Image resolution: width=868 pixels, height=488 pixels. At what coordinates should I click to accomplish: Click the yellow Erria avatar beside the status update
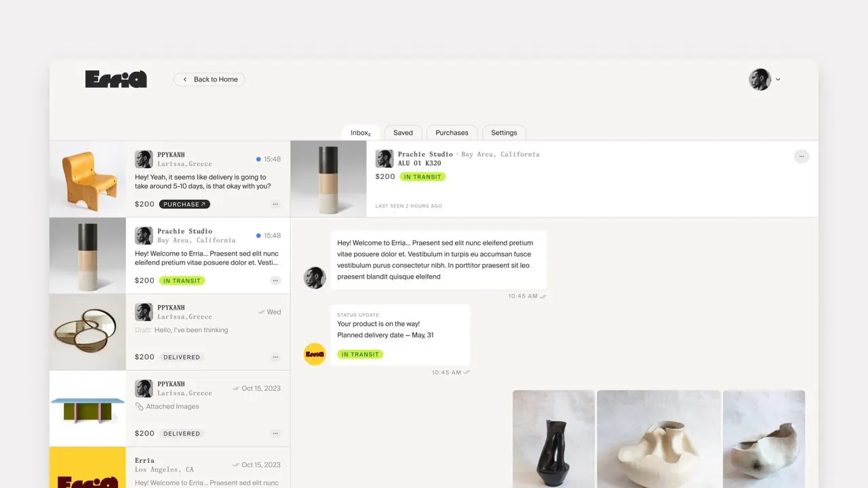(315, 354)
